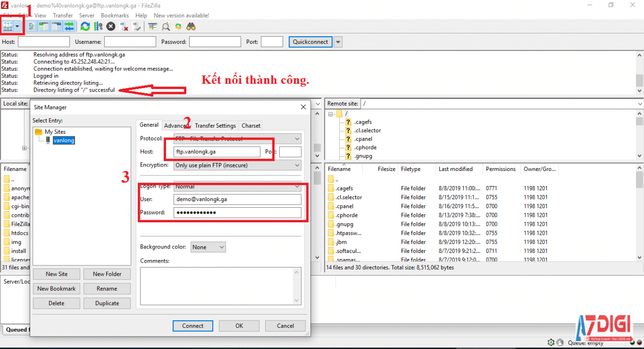Toggle directory comparison magnifier icon
The height and width of the screenshot is (349, 644).
point(166,26)
